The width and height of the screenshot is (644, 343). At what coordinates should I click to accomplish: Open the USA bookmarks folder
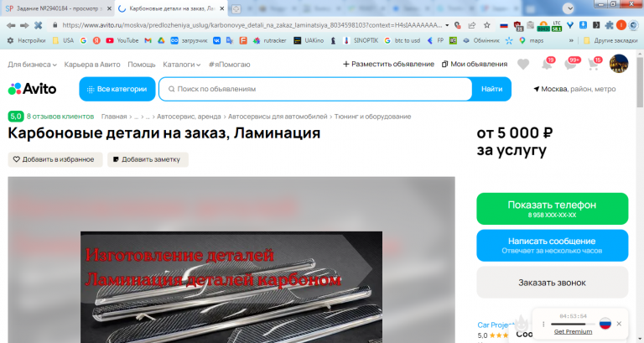[x=63, y=40]
